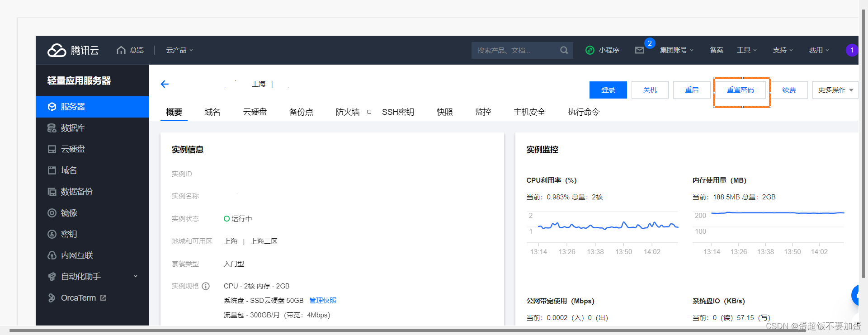Go back with the left arrow
This screenshot has width=868, height=335.
coord(165,84)
